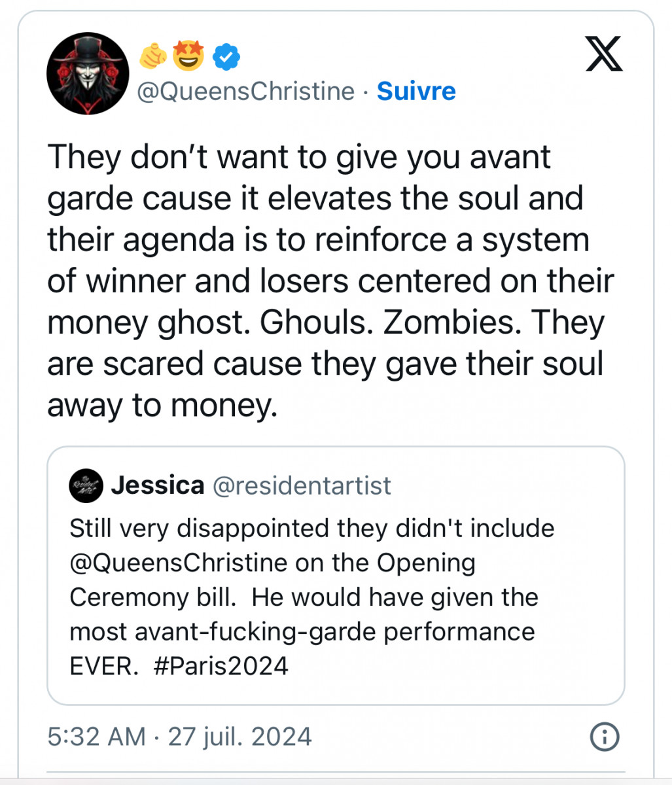This screenshot has height=785, width=672.
Task: Follow the account via Suivre
Action: click(416, 91)
